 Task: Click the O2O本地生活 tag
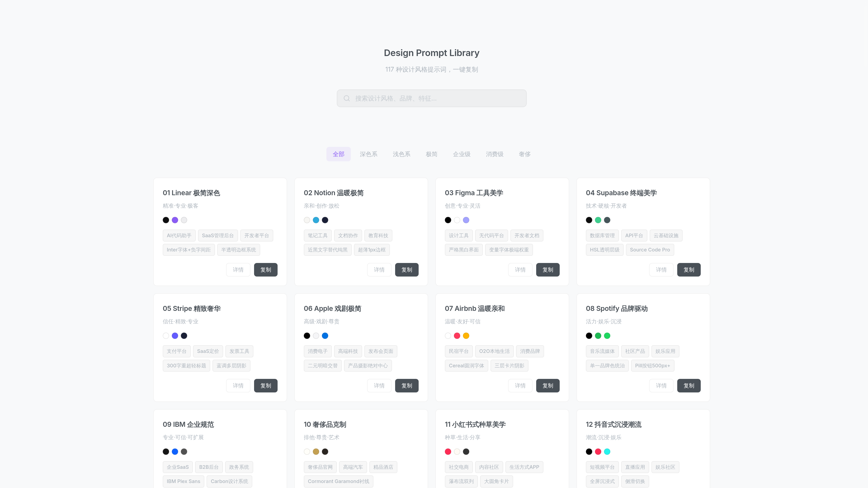(x=494, y=351)
